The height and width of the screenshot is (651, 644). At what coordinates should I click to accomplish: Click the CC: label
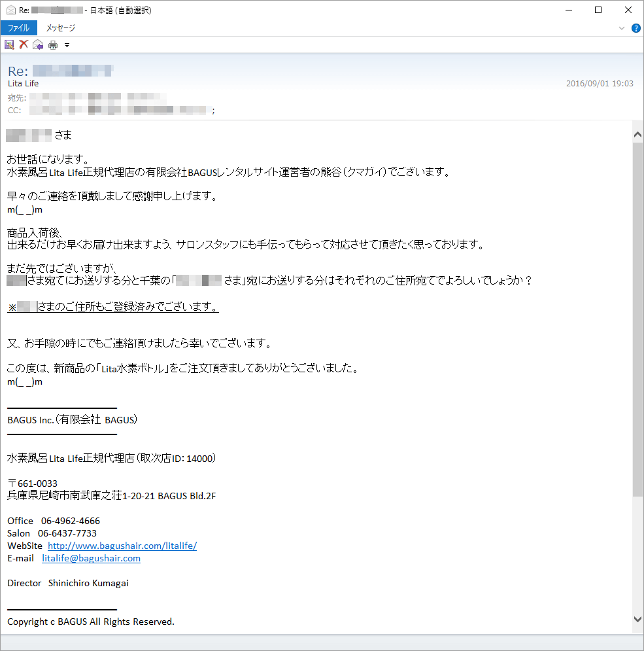click(x=14, y=111)
